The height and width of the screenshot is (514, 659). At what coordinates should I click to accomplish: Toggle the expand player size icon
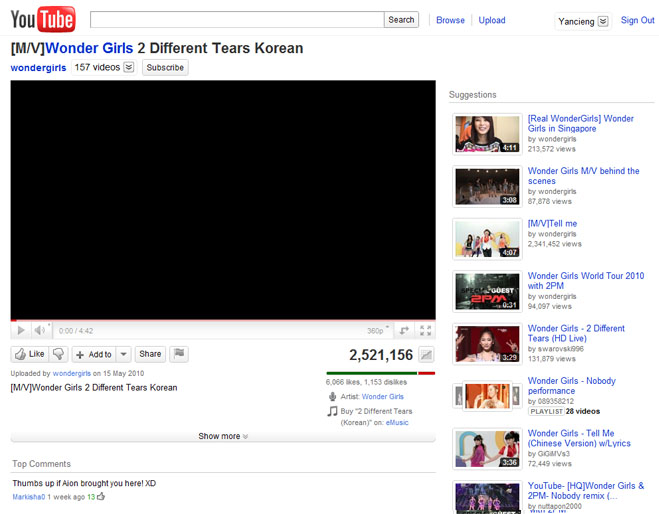tap(404, 331)
